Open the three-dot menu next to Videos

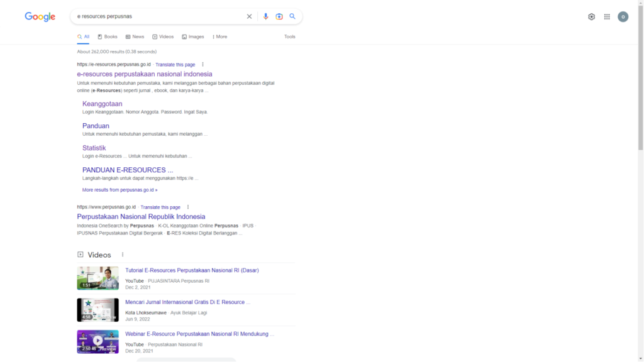123,255
